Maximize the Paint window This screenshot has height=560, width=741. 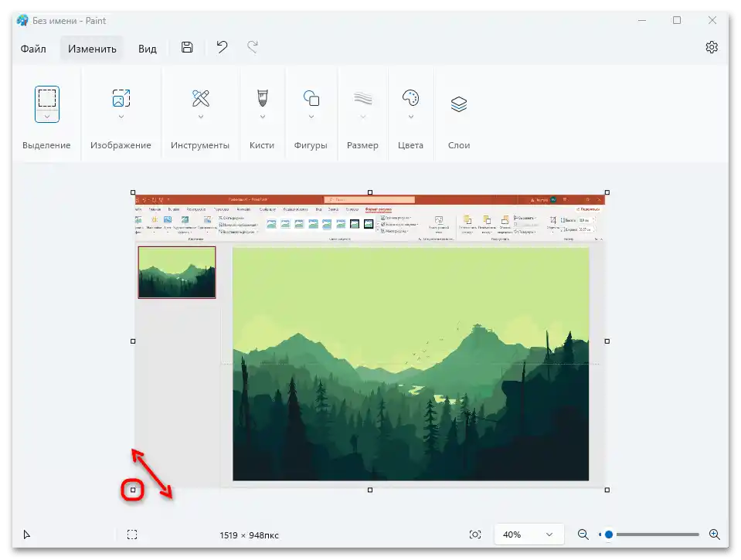pos(677,20)
